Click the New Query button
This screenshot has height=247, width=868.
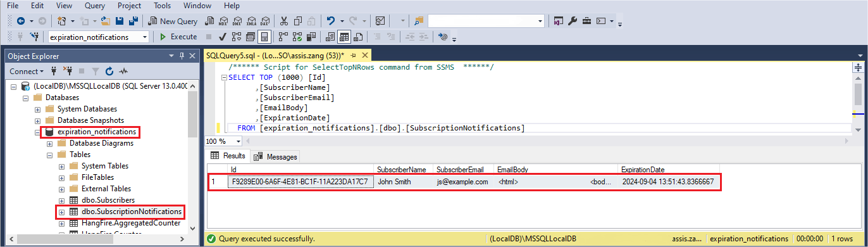coord(173,21)
